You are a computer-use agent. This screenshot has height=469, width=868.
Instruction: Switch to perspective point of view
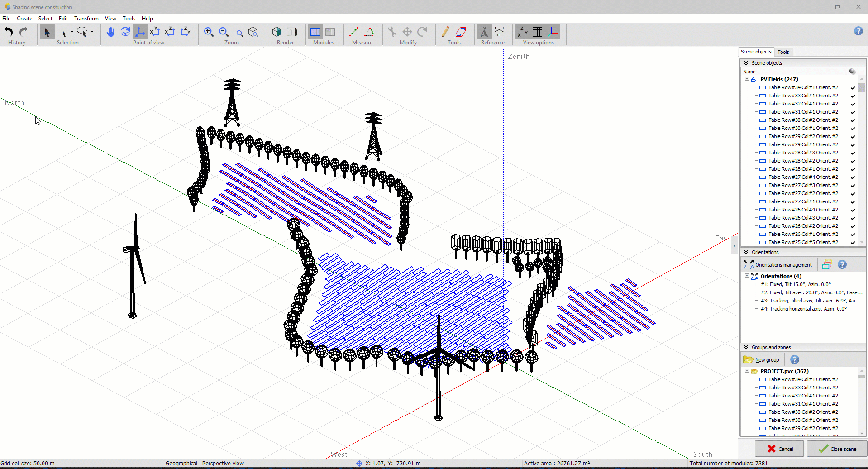click(x=140, y=32)
